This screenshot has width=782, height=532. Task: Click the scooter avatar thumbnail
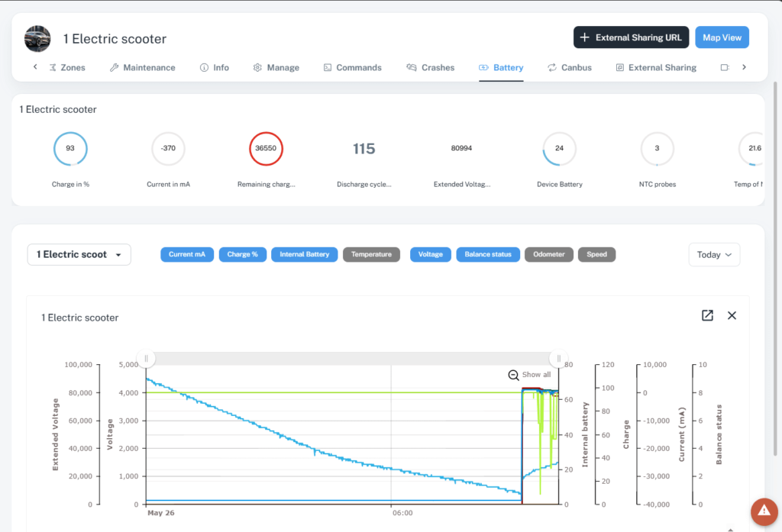coord(37,38)
